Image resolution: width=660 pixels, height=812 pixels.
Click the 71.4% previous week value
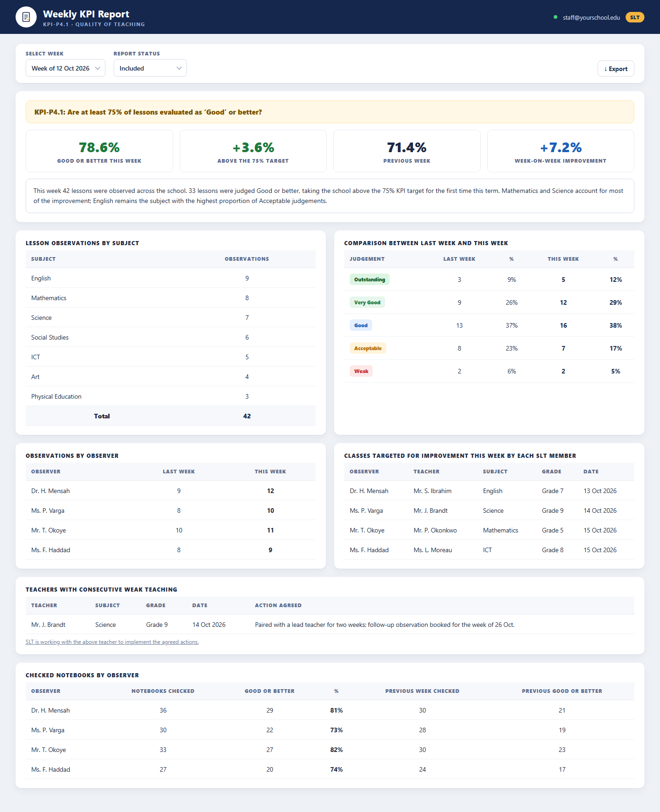click(407, 148)
